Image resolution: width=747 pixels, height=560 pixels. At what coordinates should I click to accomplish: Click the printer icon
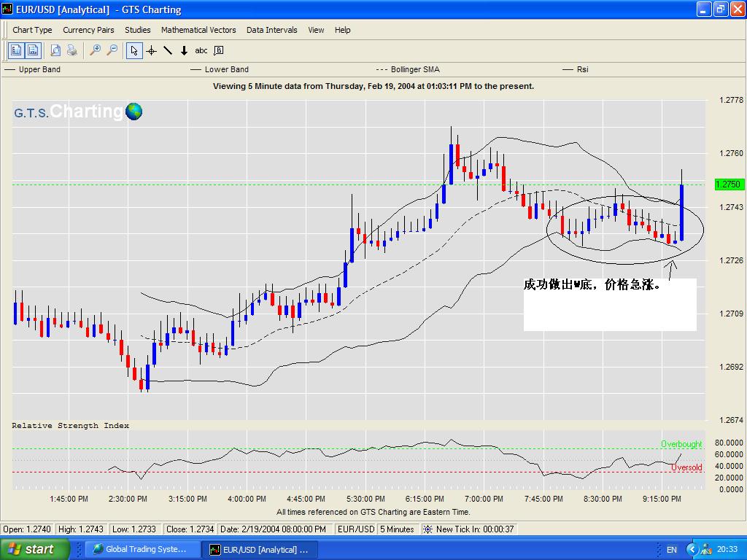coord(72,50)
